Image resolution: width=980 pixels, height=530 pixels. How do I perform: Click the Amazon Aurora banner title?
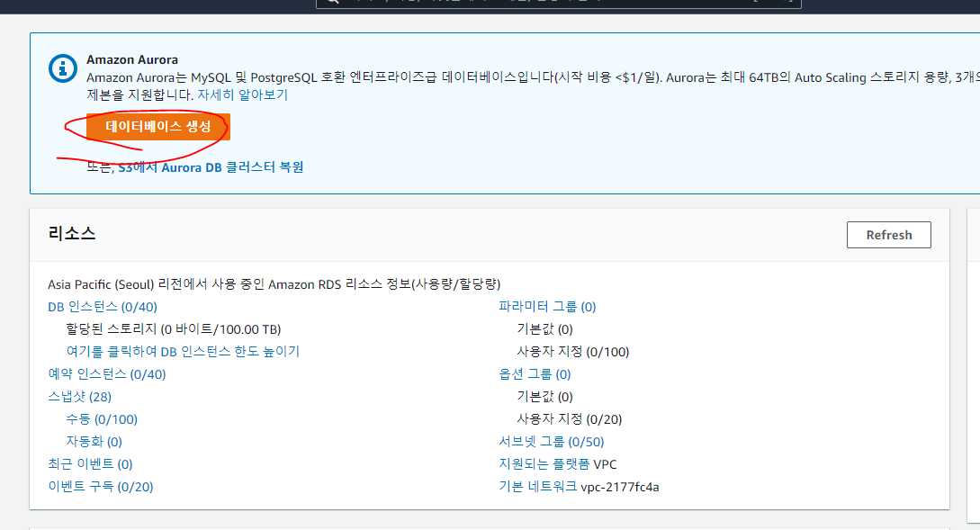(x=132, y=60)
